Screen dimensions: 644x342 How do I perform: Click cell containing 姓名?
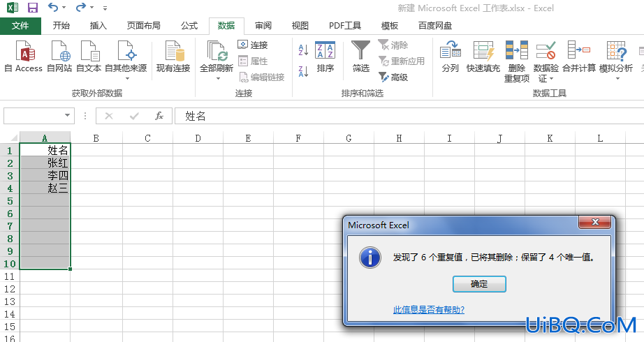(x=45, y=150)
